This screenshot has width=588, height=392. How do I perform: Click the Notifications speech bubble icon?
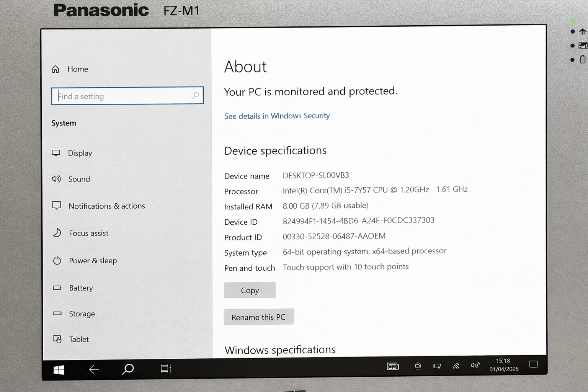pyautogui.click(x=57, y=206)
